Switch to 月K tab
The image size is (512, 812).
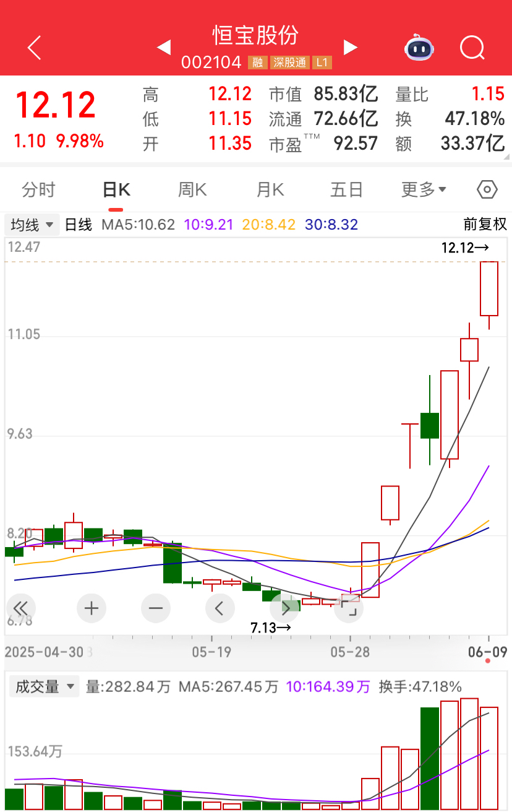(270, 189)
